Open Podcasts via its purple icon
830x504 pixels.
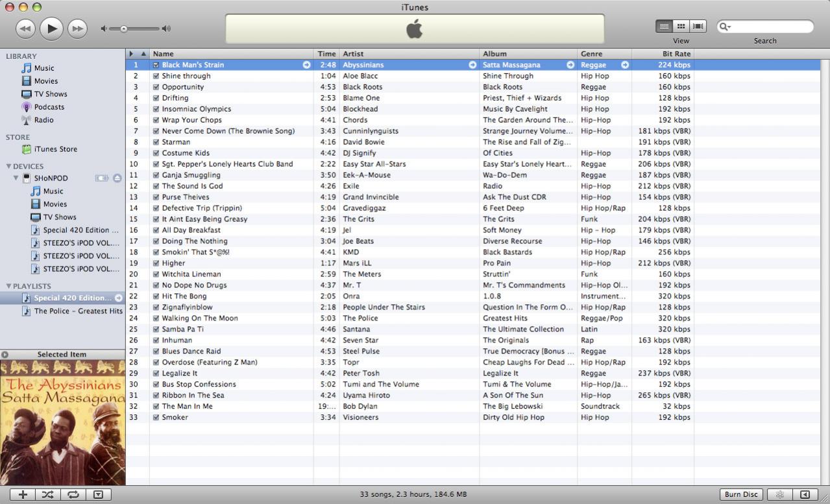coord(27,107)
